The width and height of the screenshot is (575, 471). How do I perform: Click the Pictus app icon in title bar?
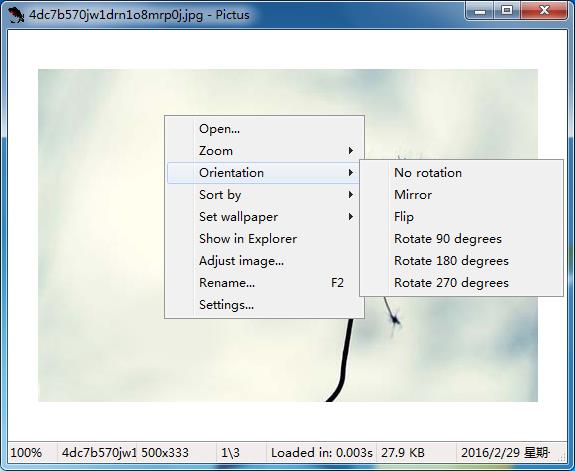tap(16, 15)
